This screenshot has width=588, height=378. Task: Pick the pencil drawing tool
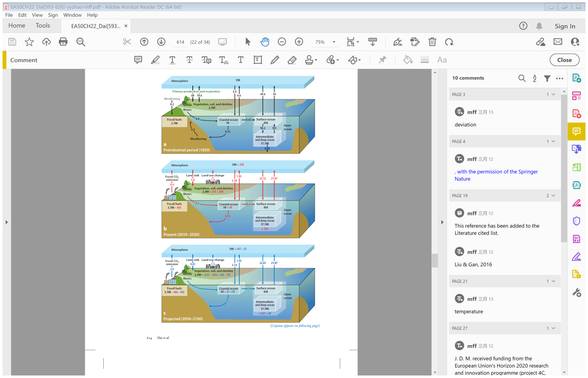point(274,60)
